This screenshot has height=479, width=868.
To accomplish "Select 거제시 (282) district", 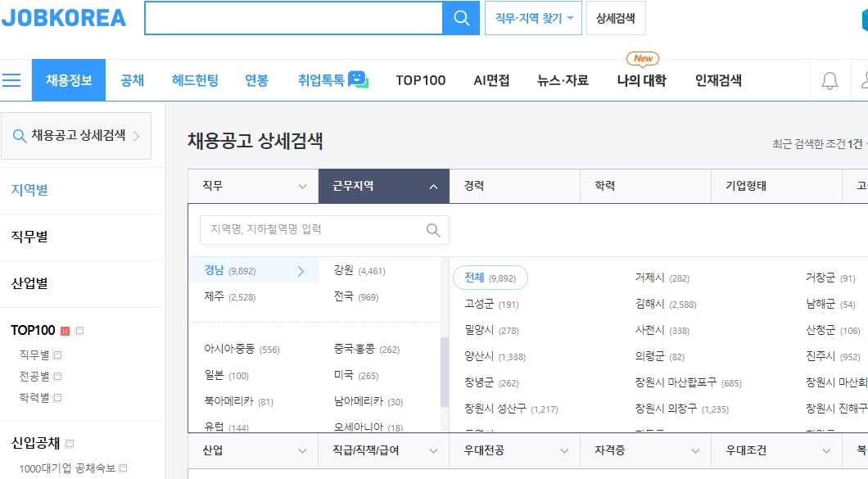I will (x=662, y=278).
